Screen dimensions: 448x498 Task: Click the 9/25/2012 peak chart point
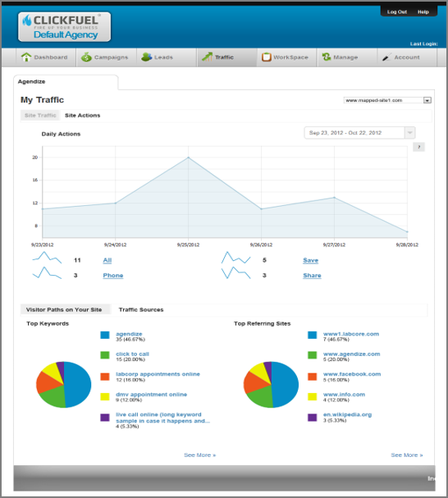pos(188,158)
